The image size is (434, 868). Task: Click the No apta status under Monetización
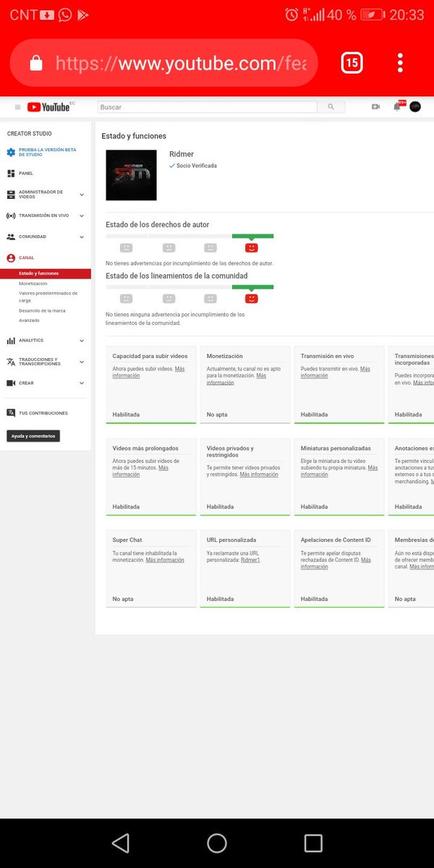click(217, 414)
